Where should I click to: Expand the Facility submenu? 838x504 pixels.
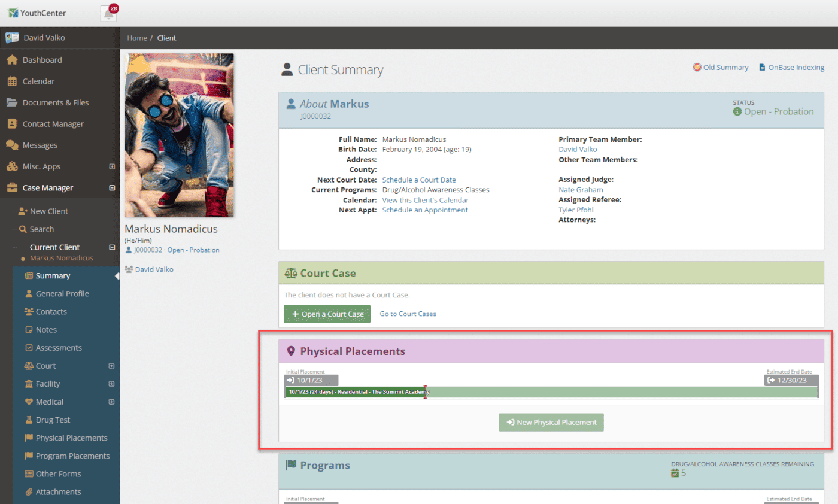(111, 384)
